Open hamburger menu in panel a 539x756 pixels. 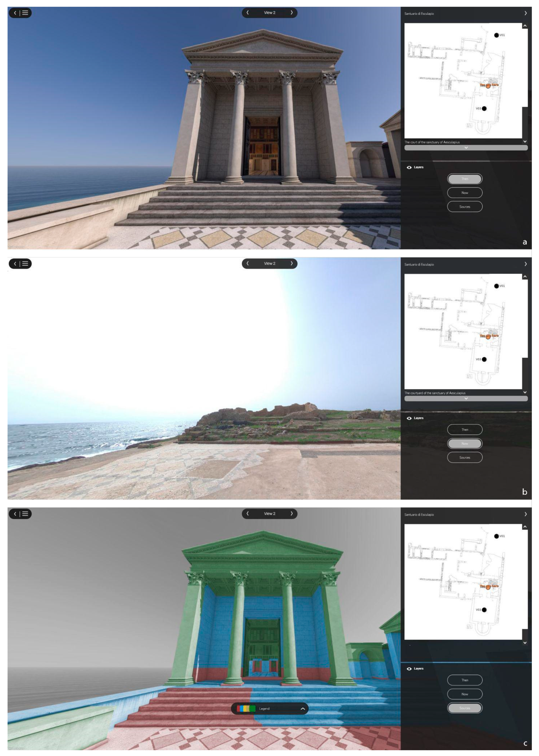(x=25, y=13)
